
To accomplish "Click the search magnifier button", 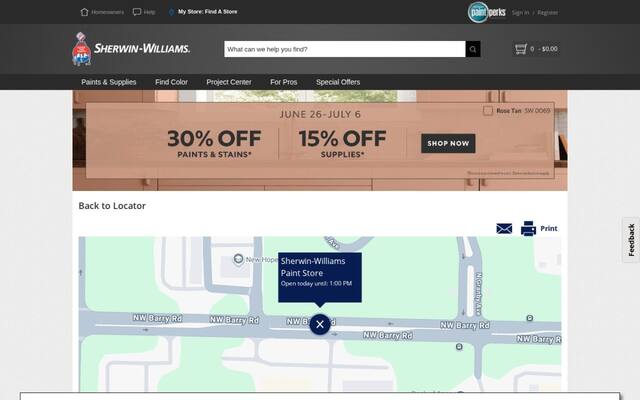I will (473, 49).
